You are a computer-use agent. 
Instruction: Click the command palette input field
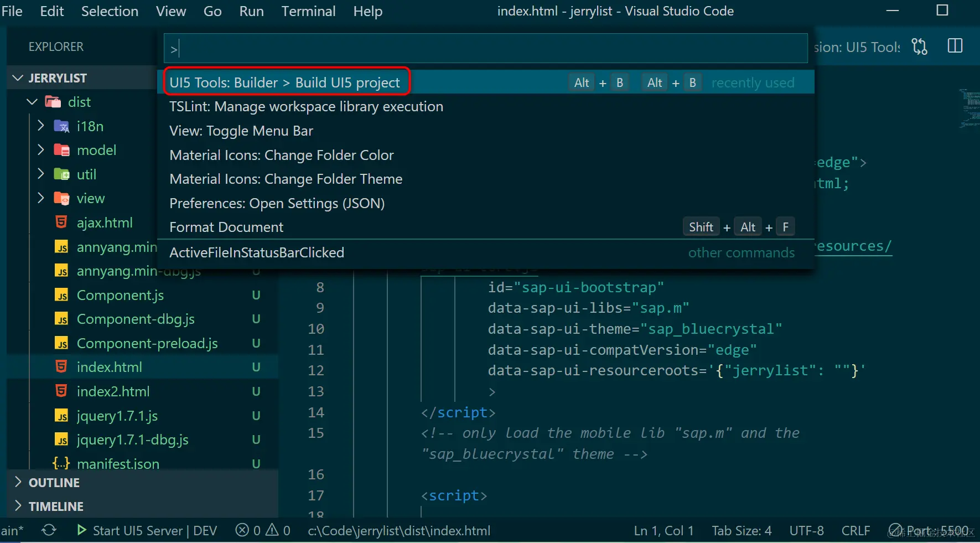(486, 49)
